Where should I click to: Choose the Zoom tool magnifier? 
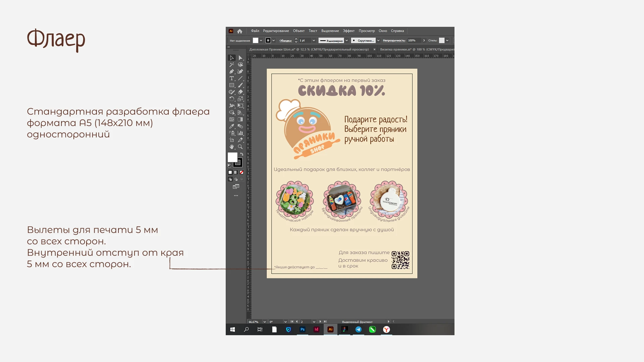click(x=240, y=147)
